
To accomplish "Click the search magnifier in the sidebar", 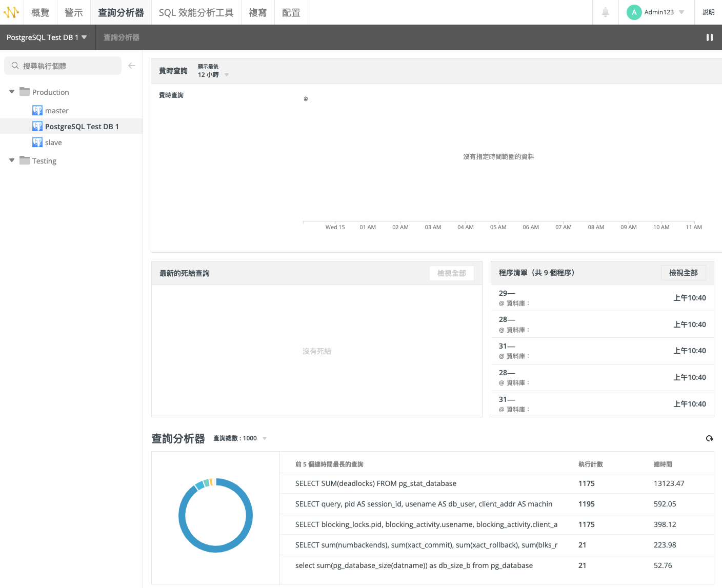I will click(14, 66).
